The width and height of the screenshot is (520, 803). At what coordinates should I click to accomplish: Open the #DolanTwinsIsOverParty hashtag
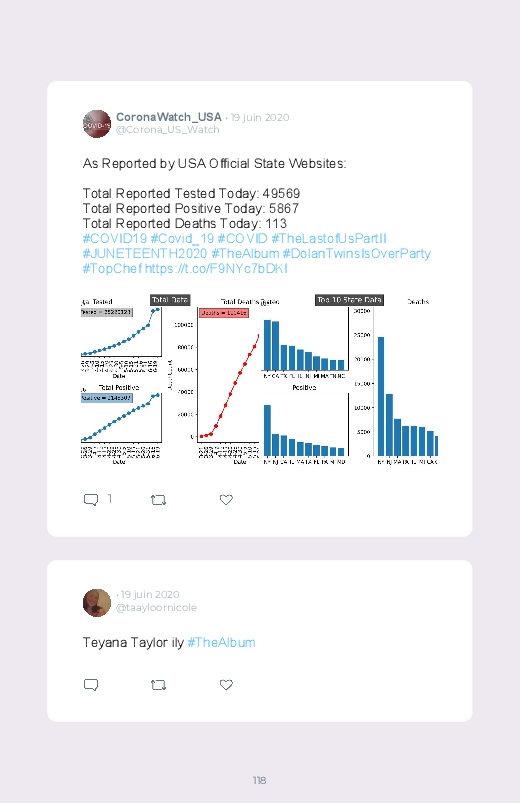[x=357, y=253]
